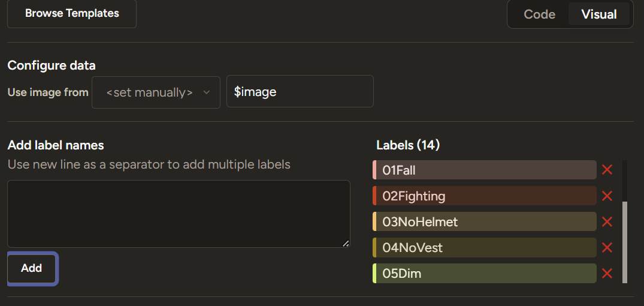644x306 pixels.
Task: Remove the 04NoVest label
Action: [607, 247]
